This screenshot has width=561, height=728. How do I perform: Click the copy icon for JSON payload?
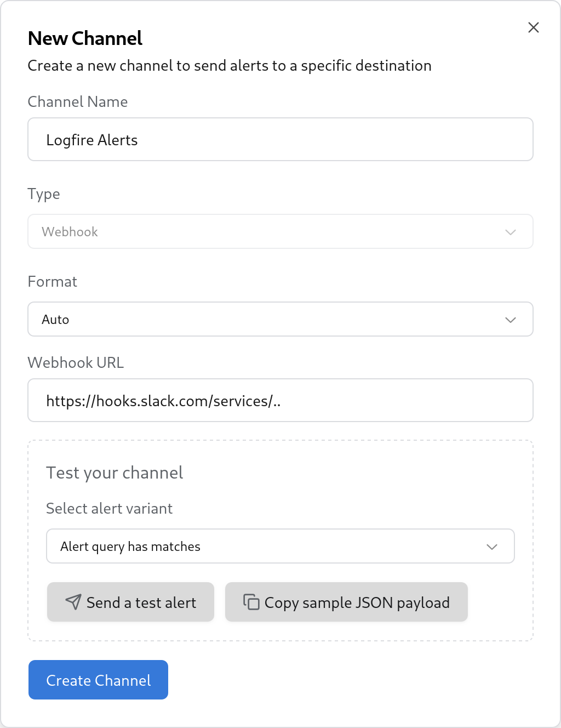[251, 602]
